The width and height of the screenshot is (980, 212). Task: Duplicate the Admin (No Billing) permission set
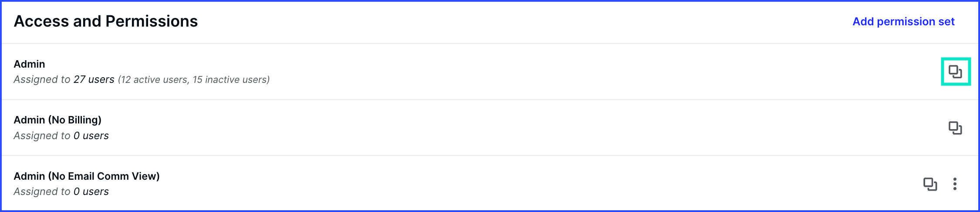tap(955, 128)
